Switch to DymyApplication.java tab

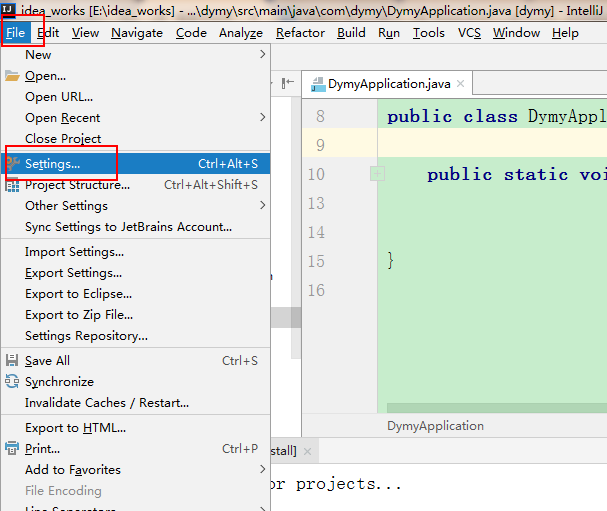[x=389, y=84]
